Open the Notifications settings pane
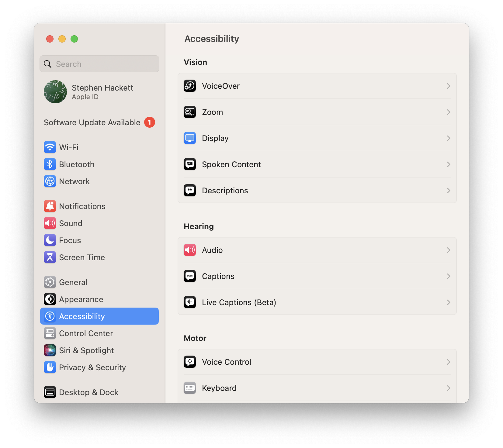503x448 pixels. coord(82,206)
